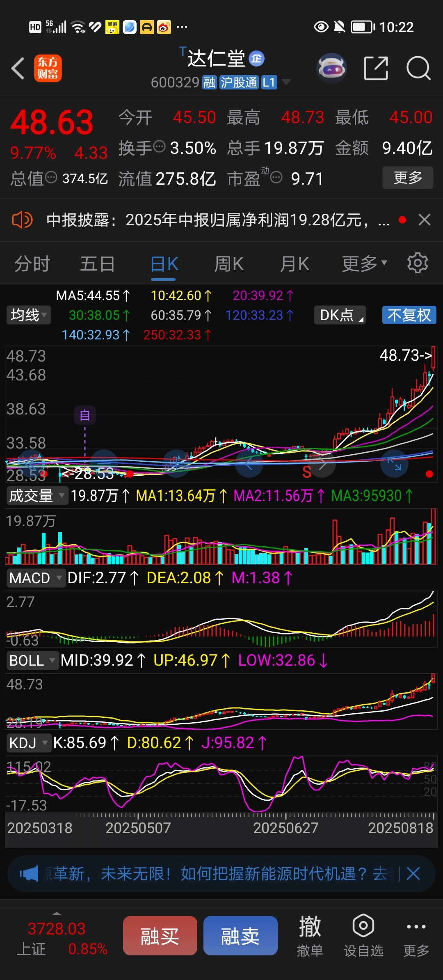Open the DK点 dropdown
Image resolution: width=443 pixels, height=980 pixels.
(340, 315)
